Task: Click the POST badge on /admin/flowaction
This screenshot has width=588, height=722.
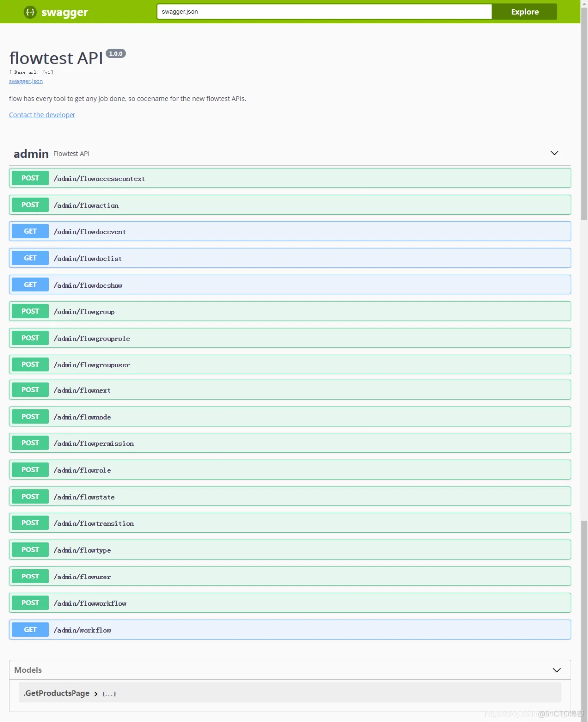Action: coord(30,204)
